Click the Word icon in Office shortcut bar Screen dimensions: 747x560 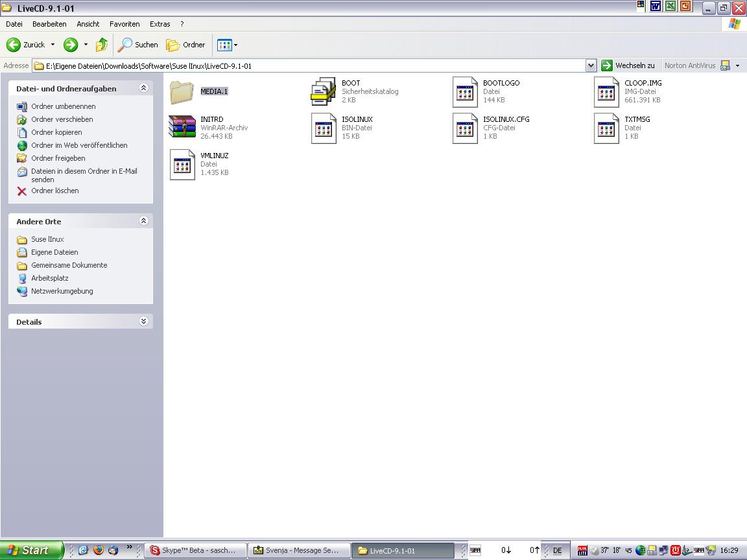(656, 6)
